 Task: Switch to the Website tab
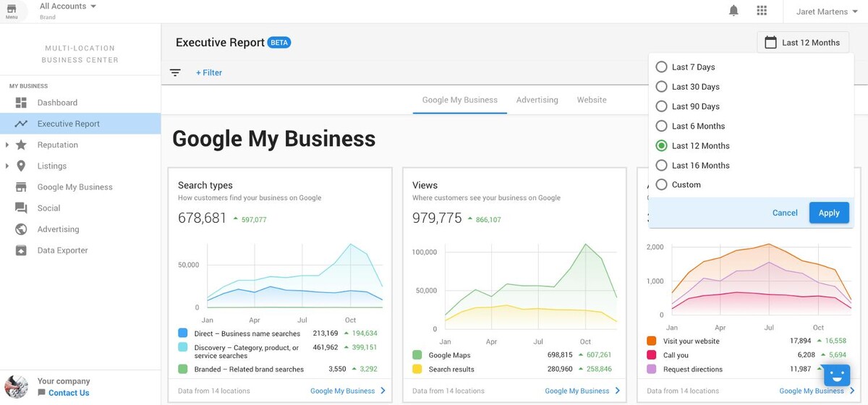[x=591, y=100]
